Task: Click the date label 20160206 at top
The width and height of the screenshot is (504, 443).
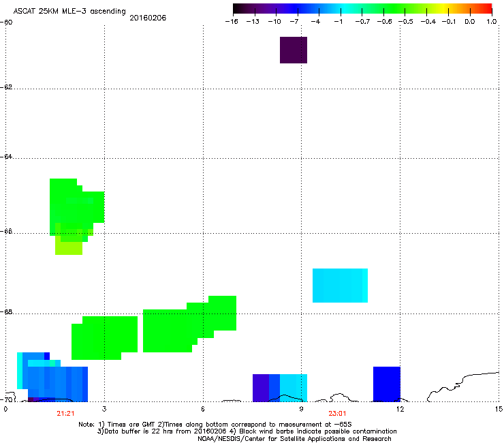Action: click(148, 18)
